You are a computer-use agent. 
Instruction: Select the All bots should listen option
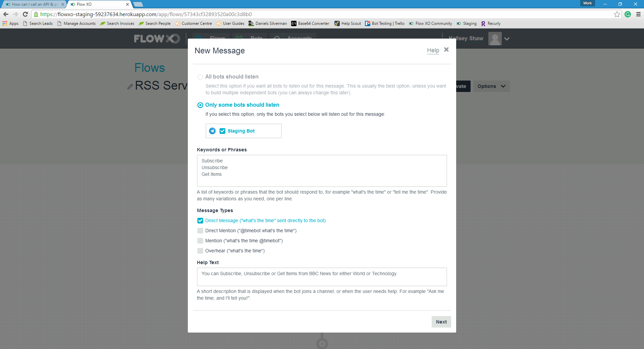tap(200, 77)
